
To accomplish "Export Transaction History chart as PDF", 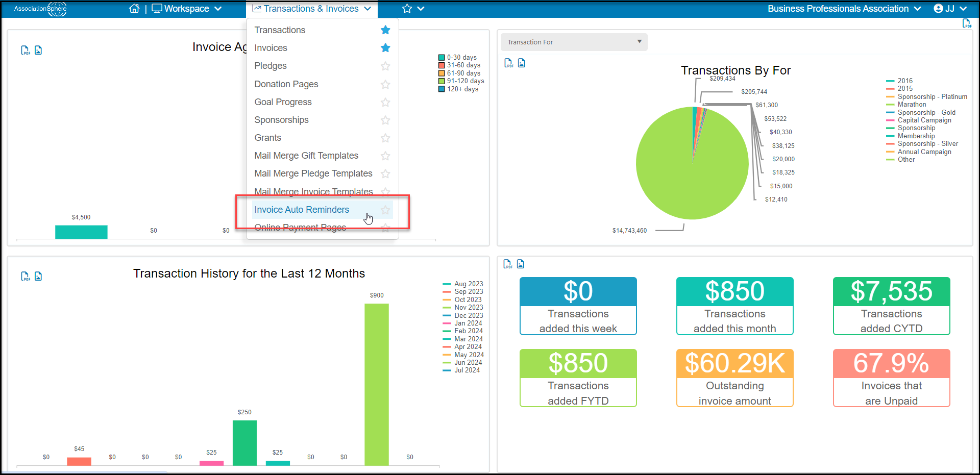I will coord(25,276).
